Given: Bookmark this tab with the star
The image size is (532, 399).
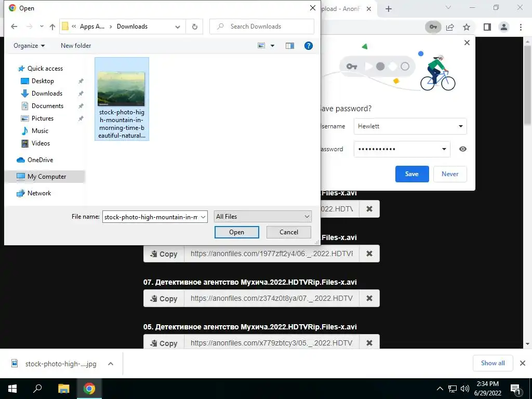Looking at the screenshot, I should click(467, 27).
